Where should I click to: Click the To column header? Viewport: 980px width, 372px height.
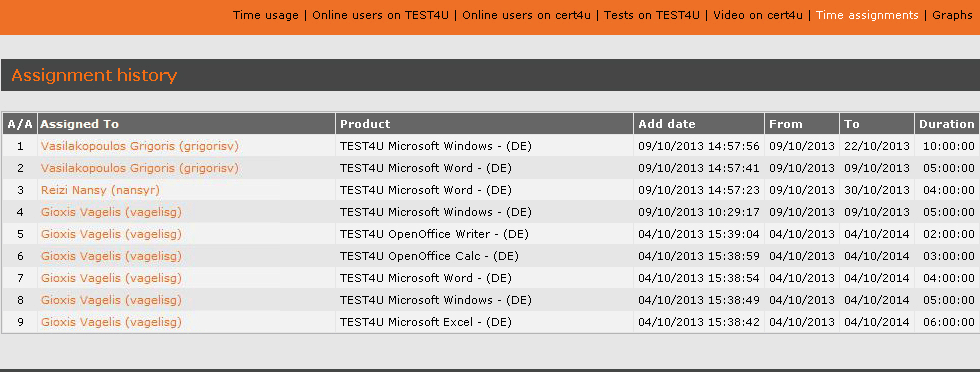[877, 124]
